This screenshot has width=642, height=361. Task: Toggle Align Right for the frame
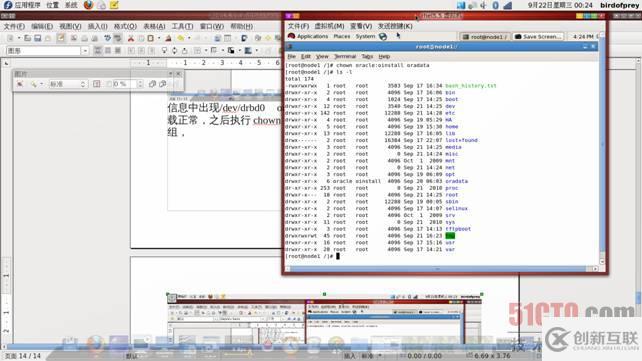point(151,50)
